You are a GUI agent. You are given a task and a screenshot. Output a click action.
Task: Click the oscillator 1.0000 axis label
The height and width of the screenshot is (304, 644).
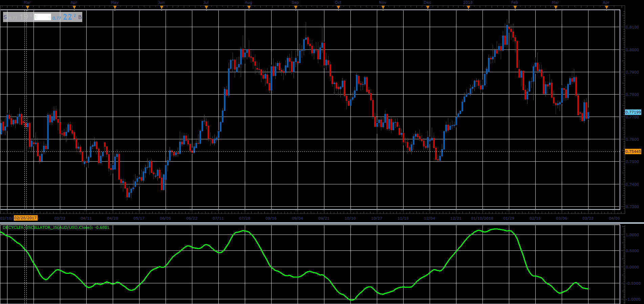click(632, 235)
